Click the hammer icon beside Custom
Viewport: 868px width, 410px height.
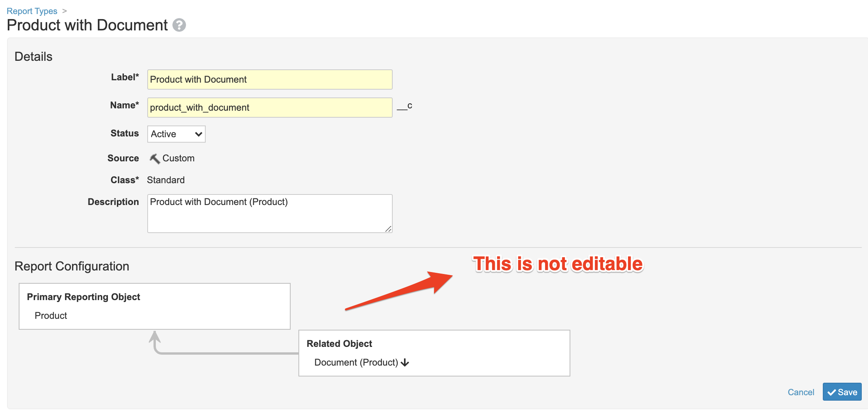pyautogui.click(x=155, y=159)
